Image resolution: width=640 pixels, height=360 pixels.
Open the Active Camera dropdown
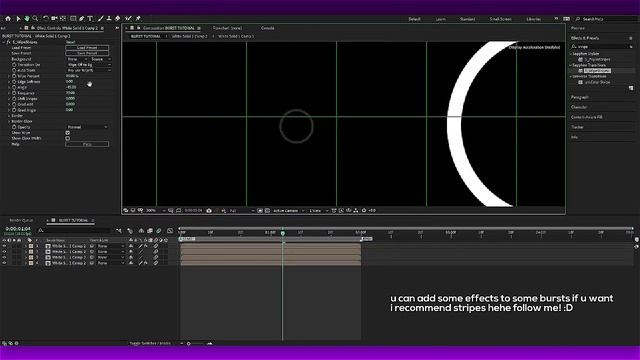pos(289,211)
